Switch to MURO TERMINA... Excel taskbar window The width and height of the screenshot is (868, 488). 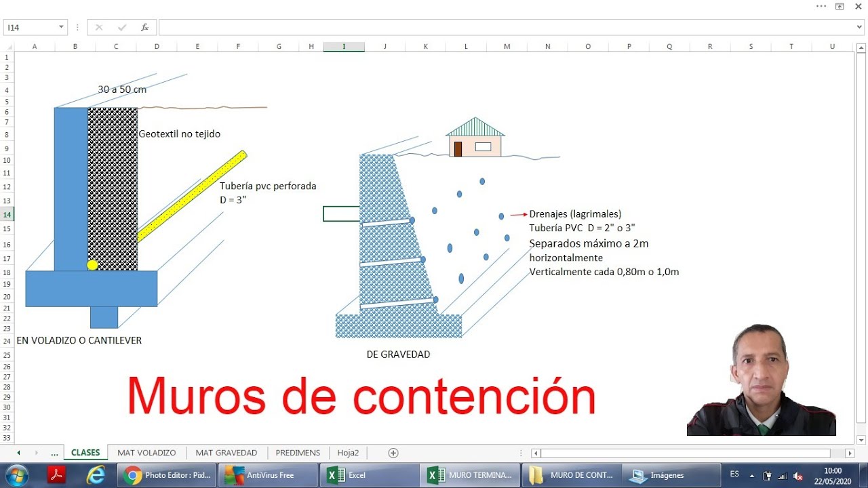point(471,475)
